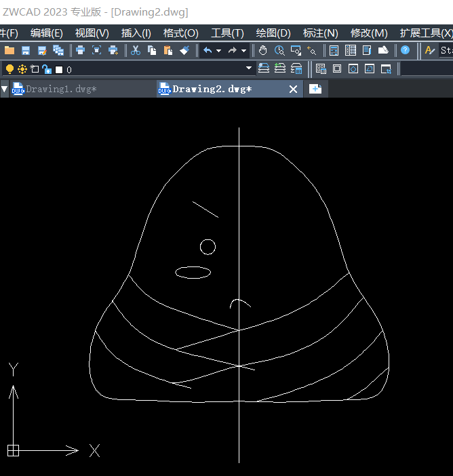Open the 绘图(D) menu
The height and width of the screenshot is (476, 453).
click(x=273, y=33)
